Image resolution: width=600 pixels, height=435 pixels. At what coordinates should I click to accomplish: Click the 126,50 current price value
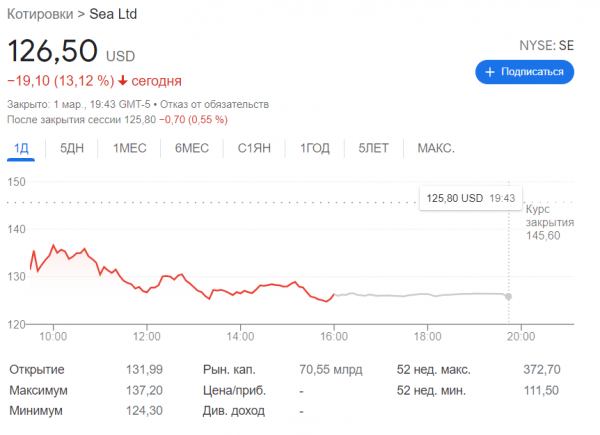click(x=53, y=50)
